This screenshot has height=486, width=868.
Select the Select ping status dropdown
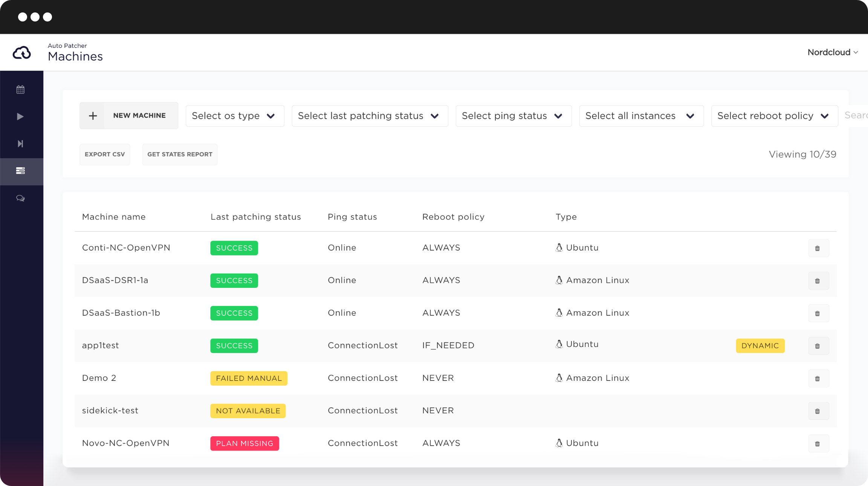[x=512, y=116]
